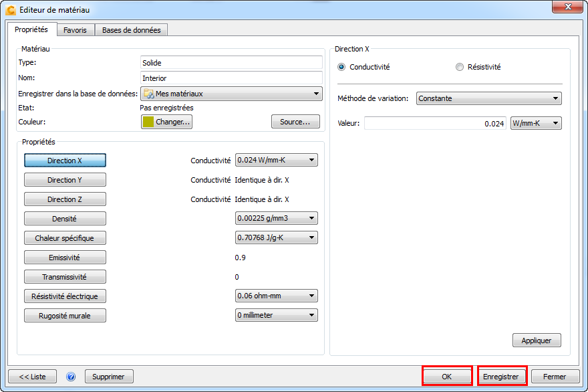Click the Fermer button
The width and height of the screenshot is (588, 392).
[x=555, y=377]
